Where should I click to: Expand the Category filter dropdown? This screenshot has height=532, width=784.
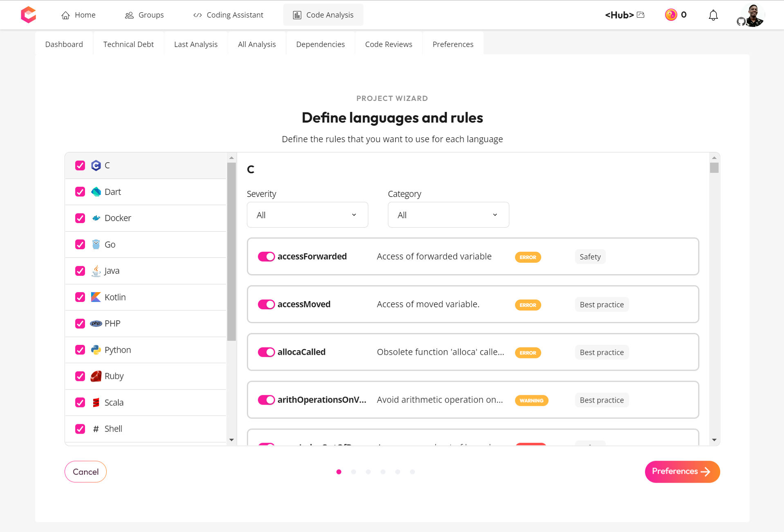(448, 215)
